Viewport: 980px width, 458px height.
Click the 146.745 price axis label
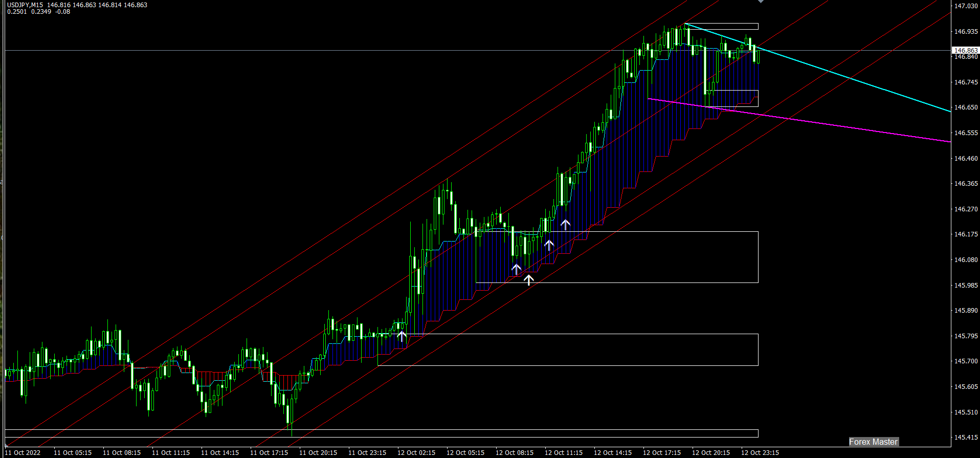pos(966,82)
